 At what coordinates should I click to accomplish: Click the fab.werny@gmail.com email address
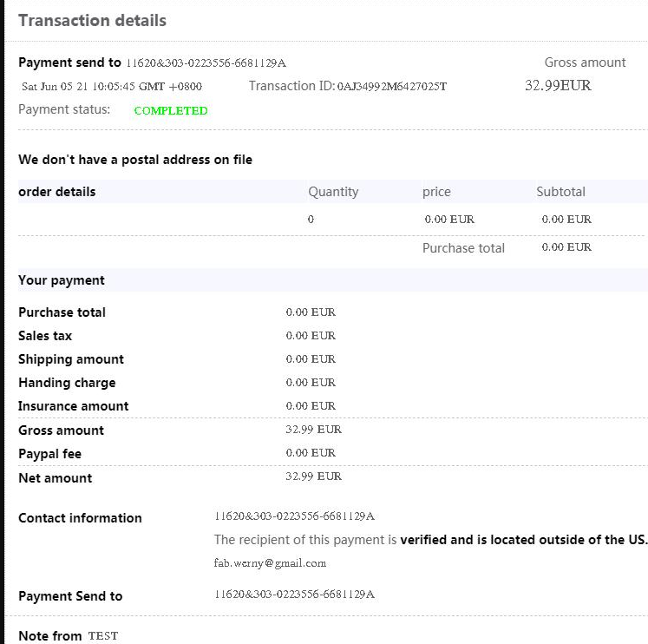point(270,563)
